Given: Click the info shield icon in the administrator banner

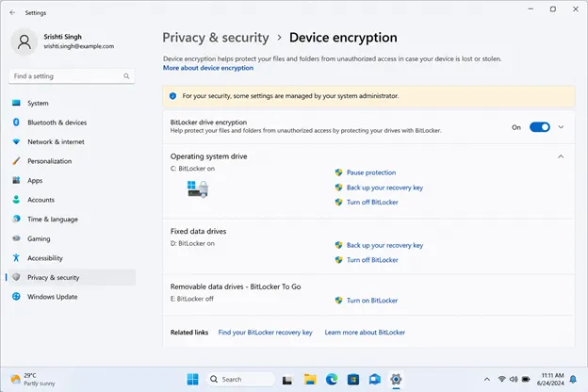Looking at the screenshot, I should click(172, 96).
